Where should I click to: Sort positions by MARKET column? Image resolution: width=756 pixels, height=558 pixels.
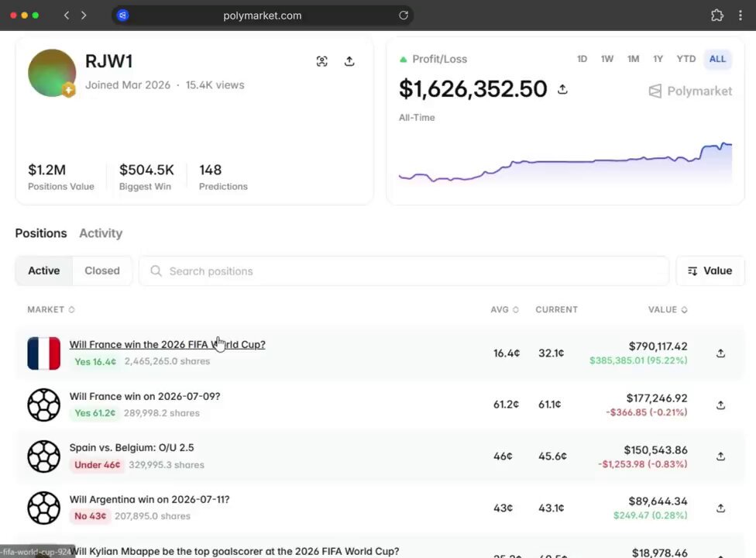point(51,310)
